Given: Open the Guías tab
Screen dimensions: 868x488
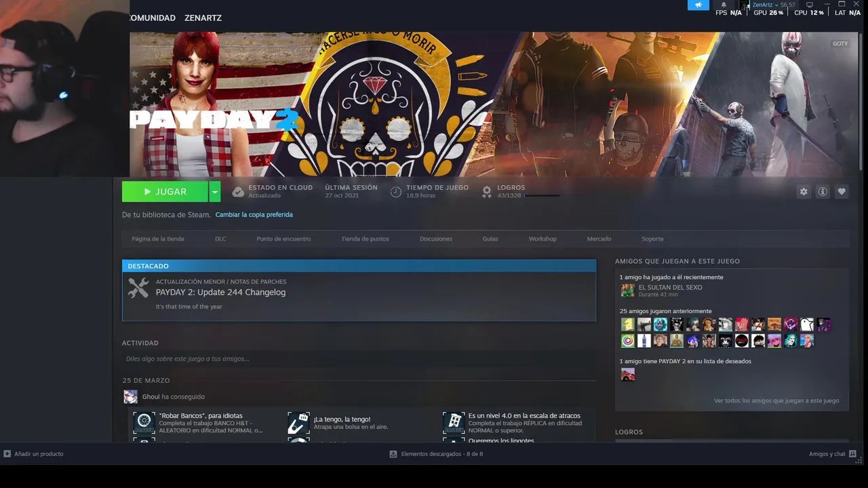Looking at the screenshot, I should [490, 239].
